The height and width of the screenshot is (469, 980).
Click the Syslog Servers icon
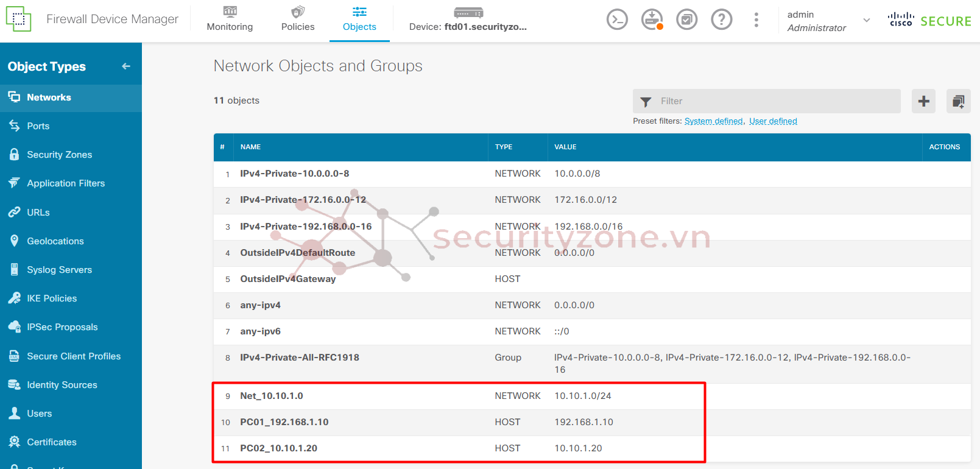[x=14, y=269]
